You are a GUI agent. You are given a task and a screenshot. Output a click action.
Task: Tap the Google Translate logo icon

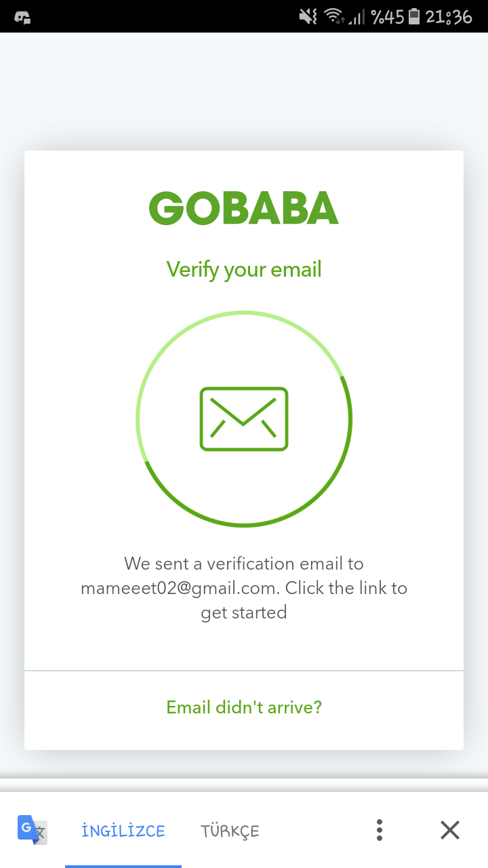pos(32,830)
